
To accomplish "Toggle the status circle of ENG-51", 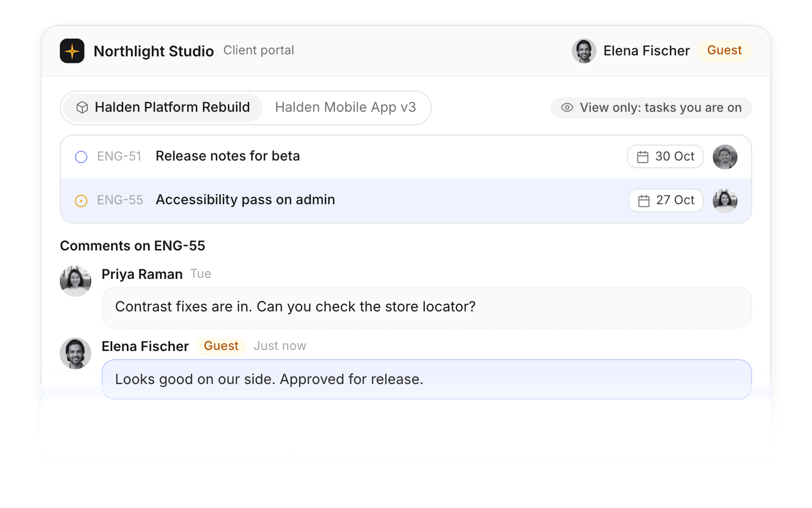I will coord(81,157).
